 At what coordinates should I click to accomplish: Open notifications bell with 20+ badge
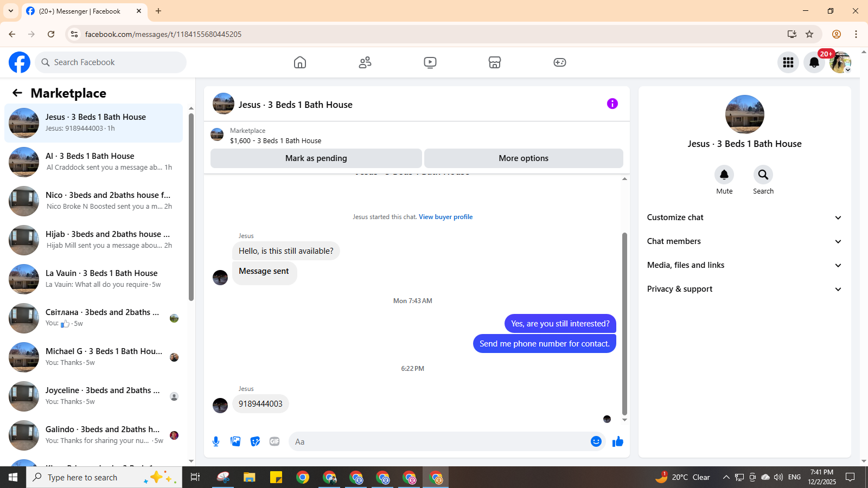814,62
